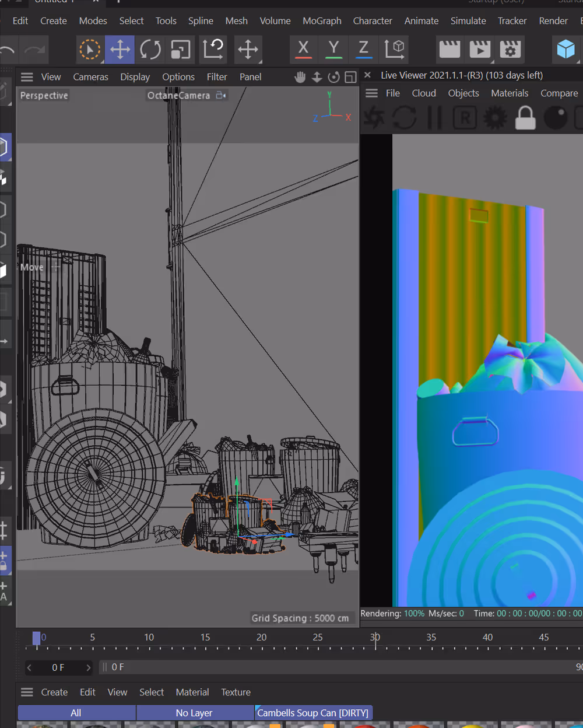Toggle the Y axis lock
The width and height of the screenshot is (583, 728).
pos(333,50)
